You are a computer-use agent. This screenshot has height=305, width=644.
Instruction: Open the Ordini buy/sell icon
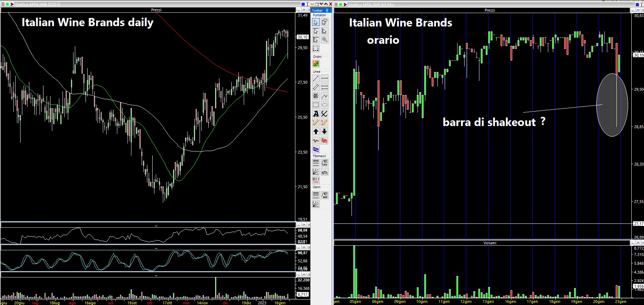(x=316, y=64)
